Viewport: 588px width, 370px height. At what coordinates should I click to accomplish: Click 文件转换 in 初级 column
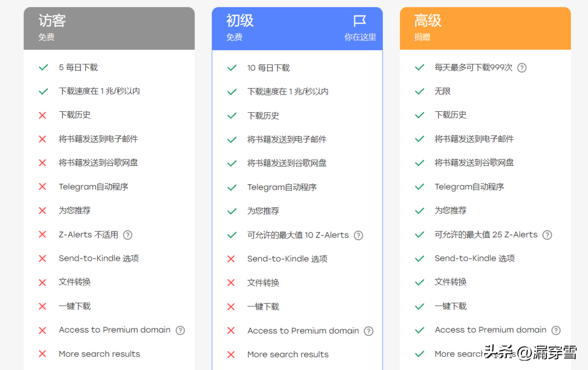[x=263, y=283]
